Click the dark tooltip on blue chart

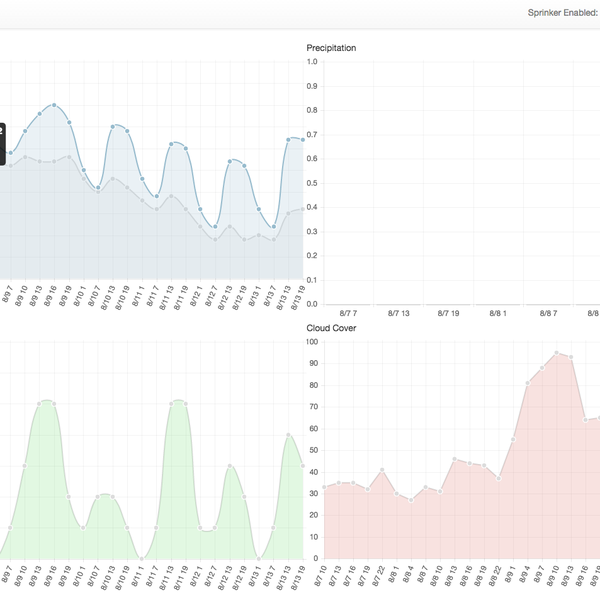(2, 143)
